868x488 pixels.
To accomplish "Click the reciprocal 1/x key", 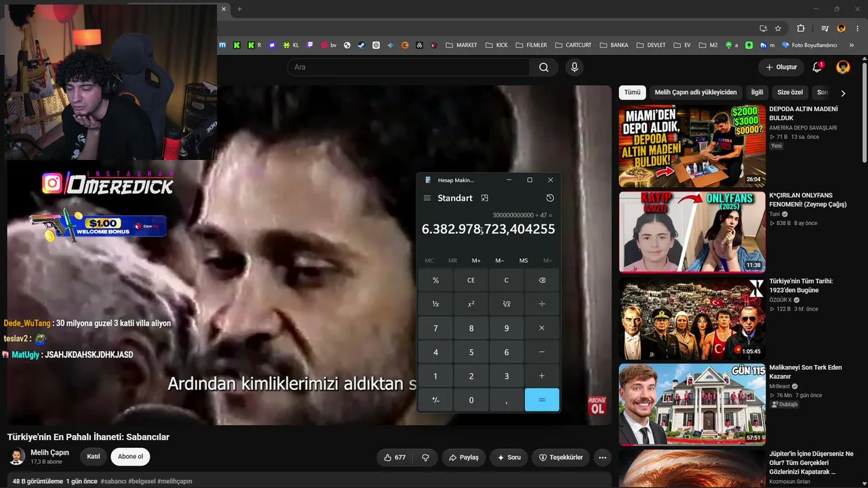I will pyautogui.click(x=435, y=304).
